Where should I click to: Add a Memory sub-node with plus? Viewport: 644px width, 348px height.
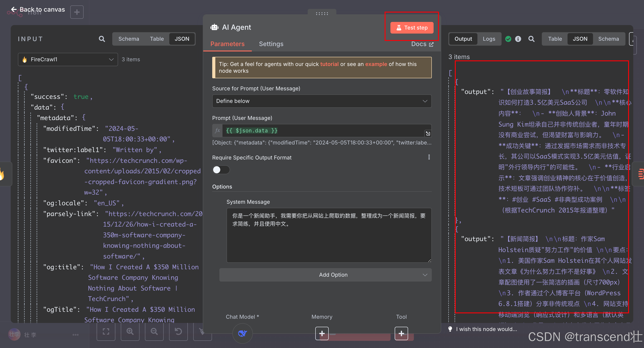[322, 333]
